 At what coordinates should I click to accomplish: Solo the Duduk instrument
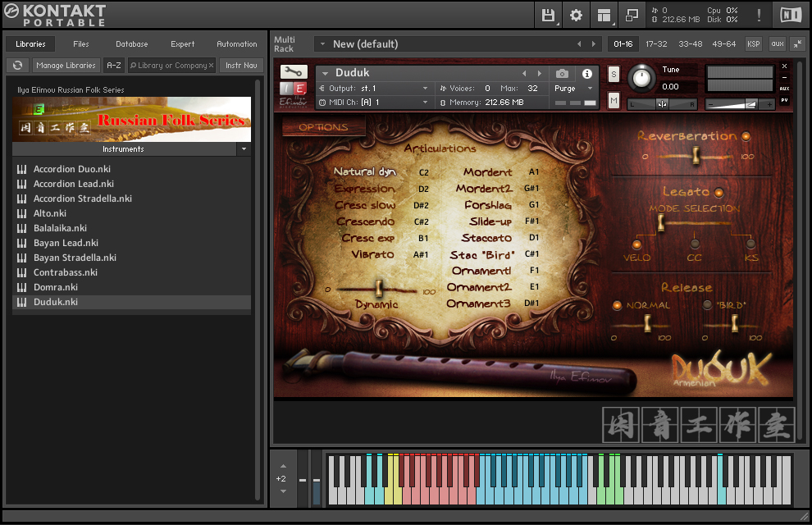tap(614, 74)
